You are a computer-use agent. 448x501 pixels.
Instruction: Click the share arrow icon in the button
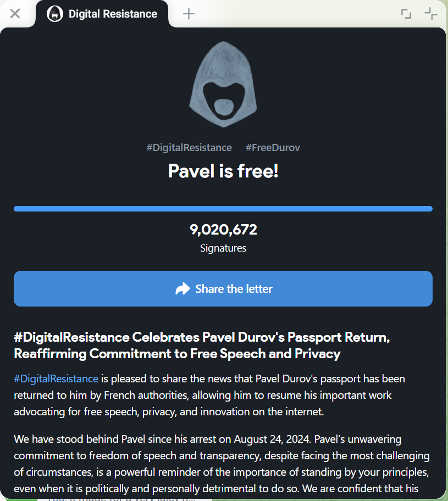[x=182, y=289]
